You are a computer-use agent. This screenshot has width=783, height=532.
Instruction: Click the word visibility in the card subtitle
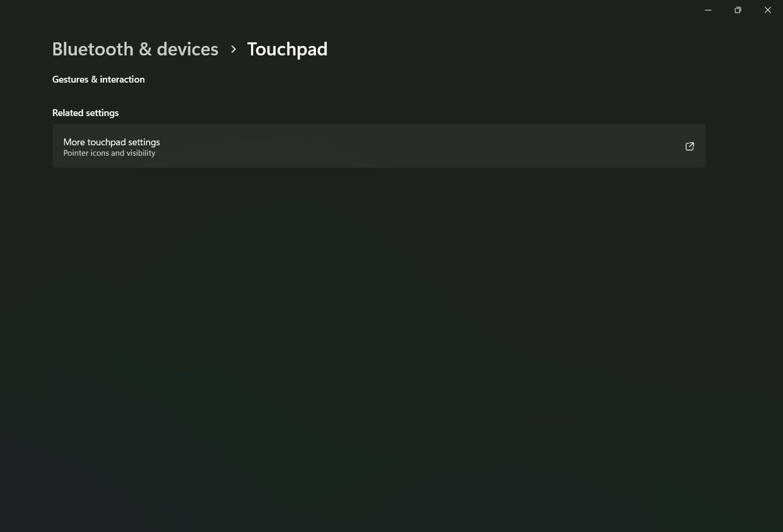pos(141,153)
